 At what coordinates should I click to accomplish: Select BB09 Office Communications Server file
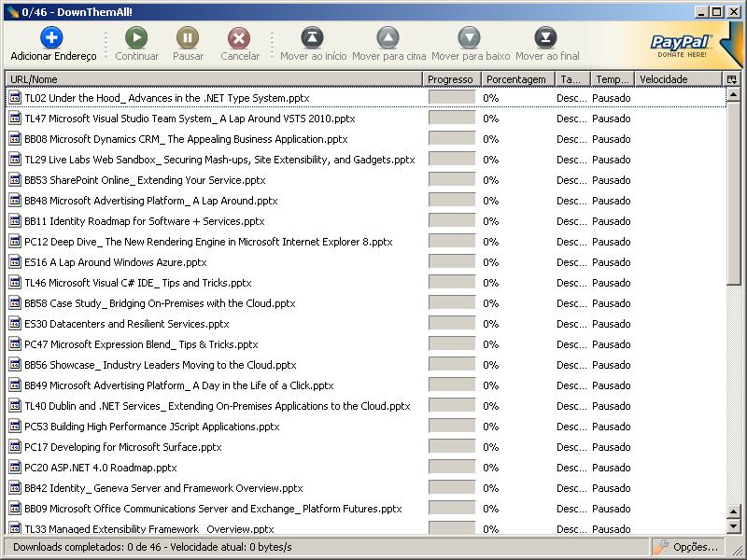click(x=366, y=509)
